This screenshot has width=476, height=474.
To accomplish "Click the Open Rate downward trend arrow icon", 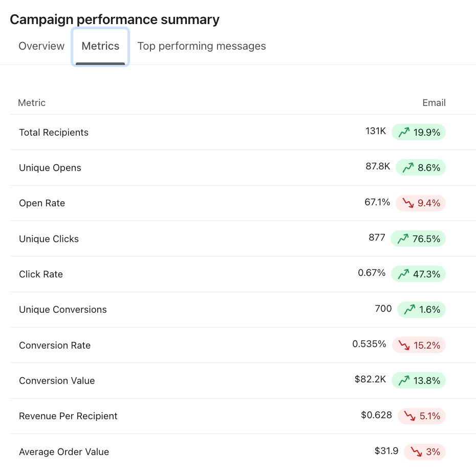I will pos(408,203).
